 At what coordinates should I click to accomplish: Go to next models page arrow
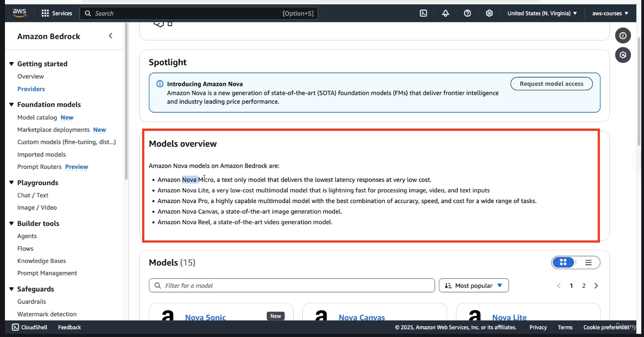(x=596, y=286)
